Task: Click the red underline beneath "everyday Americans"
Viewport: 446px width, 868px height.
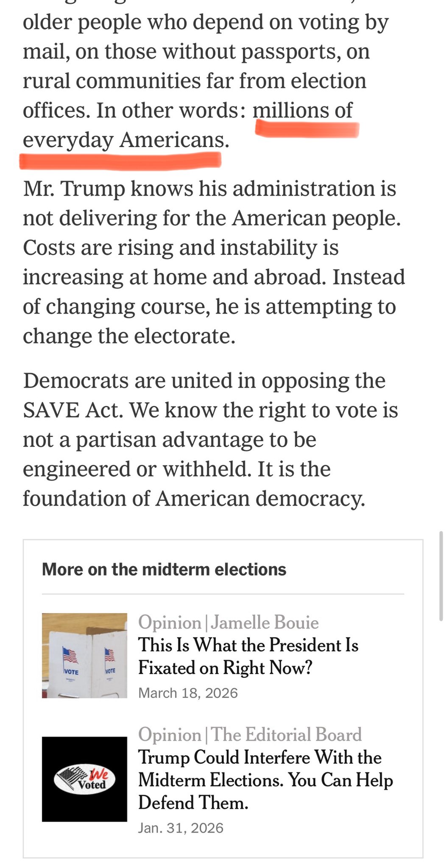Action: (120, 161)
